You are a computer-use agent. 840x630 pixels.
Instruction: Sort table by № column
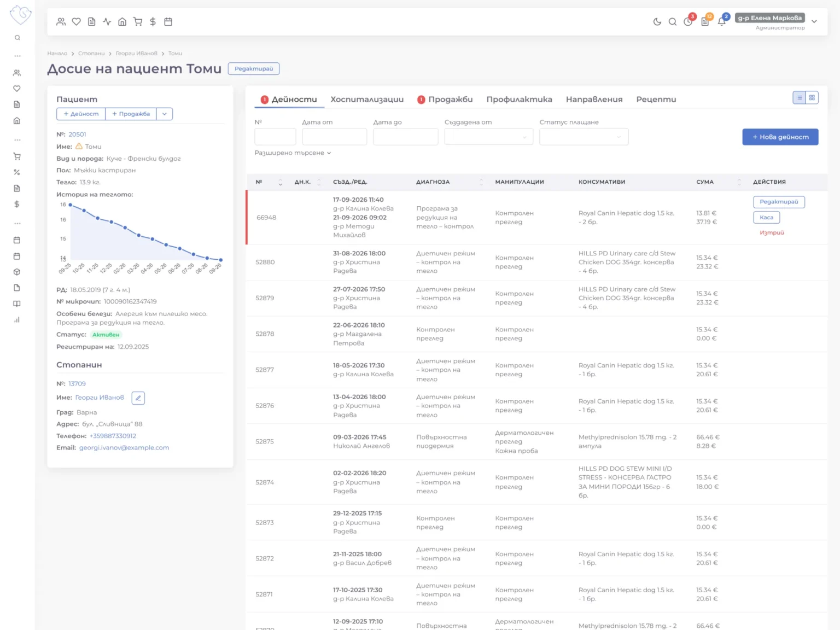pyautogui.click(x=280, y=182)
